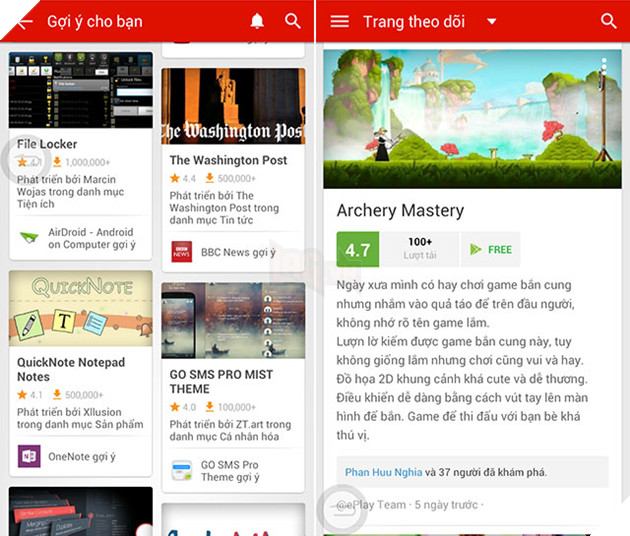Viewport: 630px width, 536px height.
Task: Open The Washington Post banner image
Action: coord(233,106)
